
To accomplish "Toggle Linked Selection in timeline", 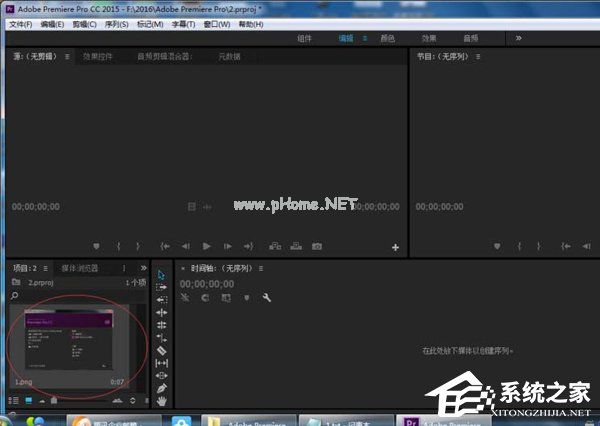I will [226, 298].
